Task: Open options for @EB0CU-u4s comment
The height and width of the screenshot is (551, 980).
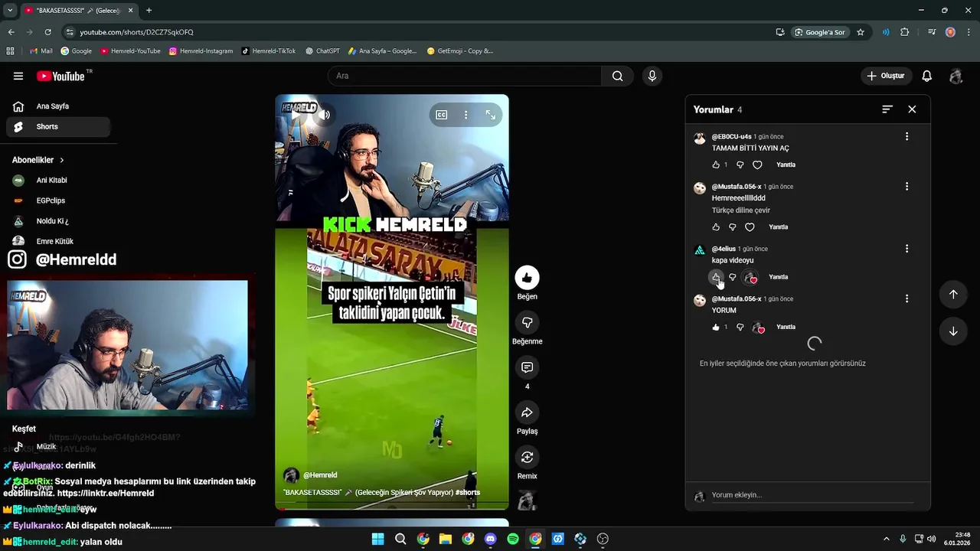Action: coord(906,136)
